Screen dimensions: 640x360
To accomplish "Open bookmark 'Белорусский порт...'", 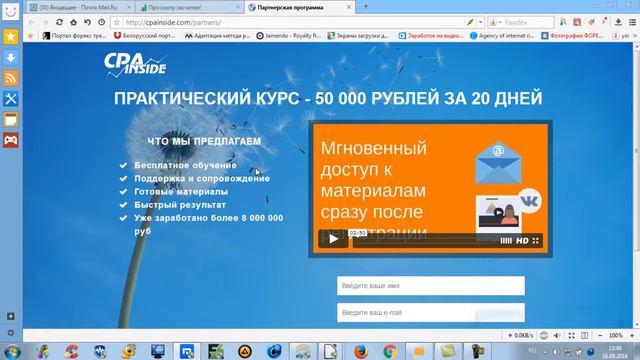I will [x=144, y=36].
